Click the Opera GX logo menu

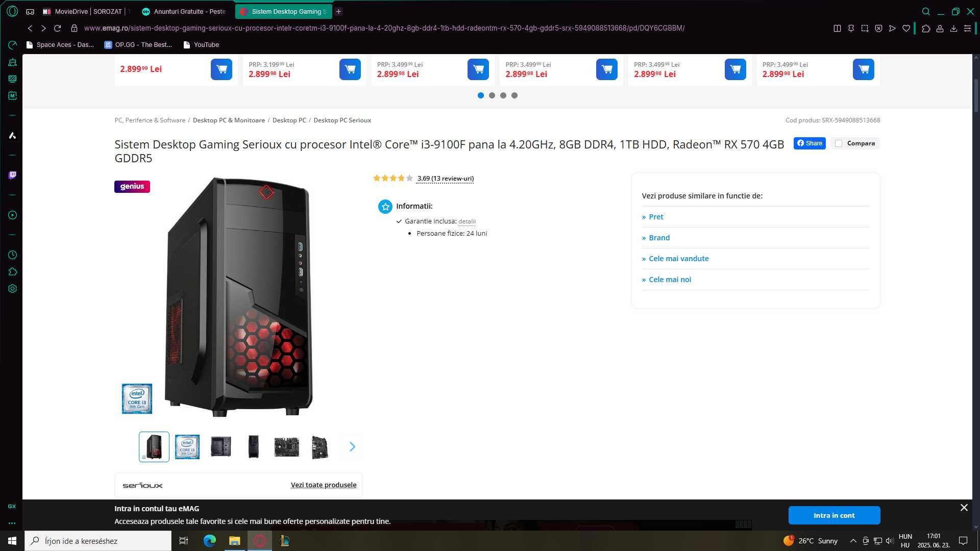click(12, 11)
